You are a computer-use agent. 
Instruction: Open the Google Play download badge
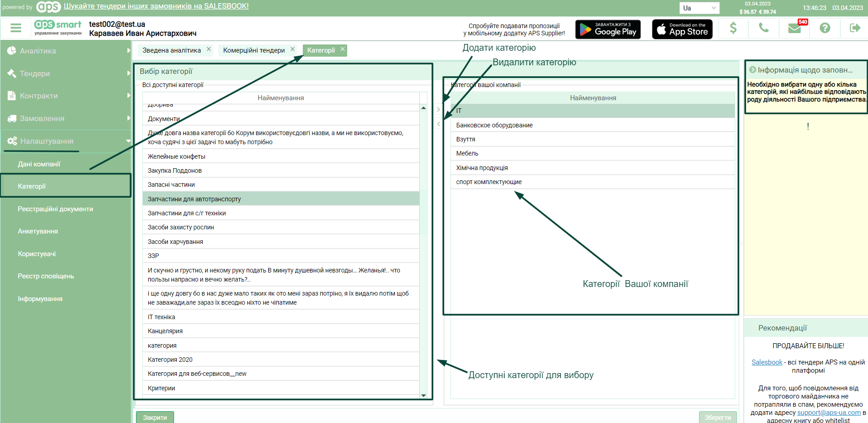pos(608,29)
